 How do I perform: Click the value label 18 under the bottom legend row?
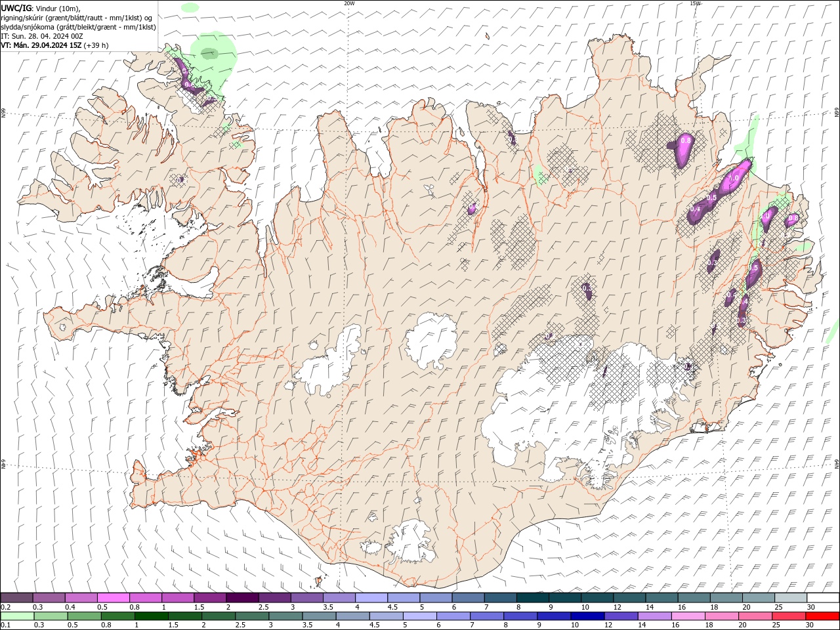708,625
